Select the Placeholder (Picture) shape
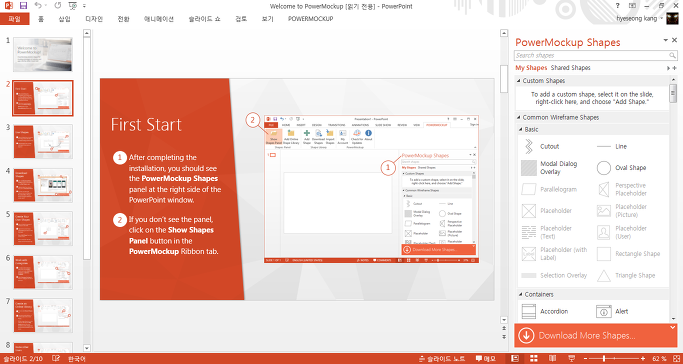Image resolution: width=683 pixels, height=364 pixels. tap(622, 211)
